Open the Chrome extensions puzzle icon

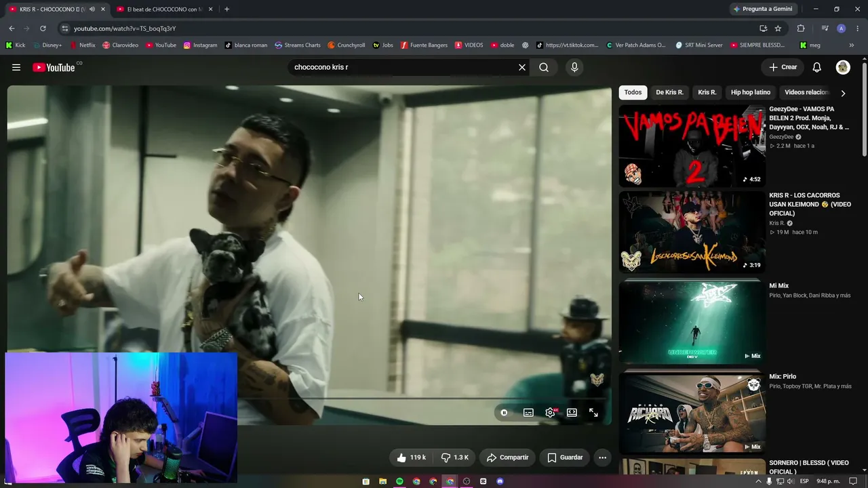click(x=801, y=28)
